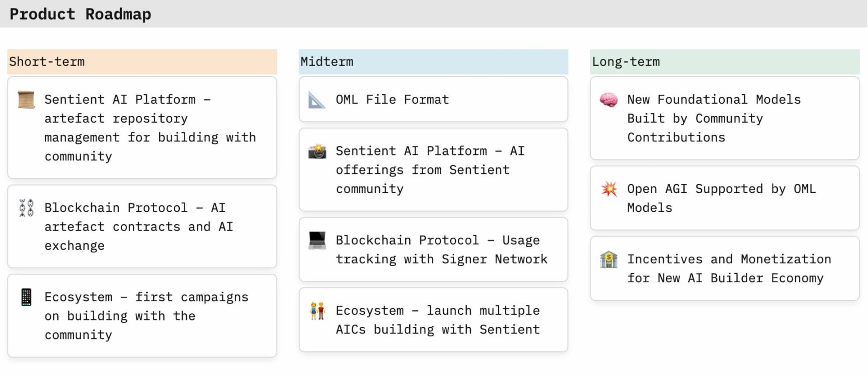Open the Open AGI Supported by OML Models card

coord(721,198)
